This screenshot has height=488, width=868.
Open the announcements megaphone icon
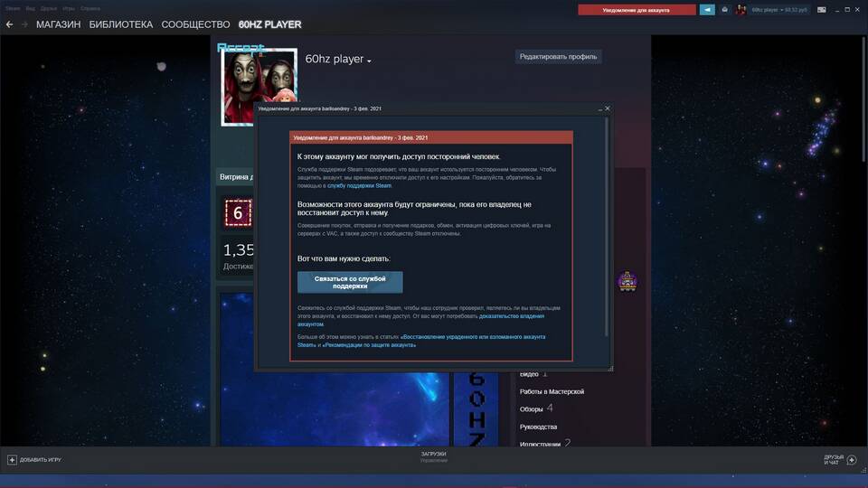707,9
